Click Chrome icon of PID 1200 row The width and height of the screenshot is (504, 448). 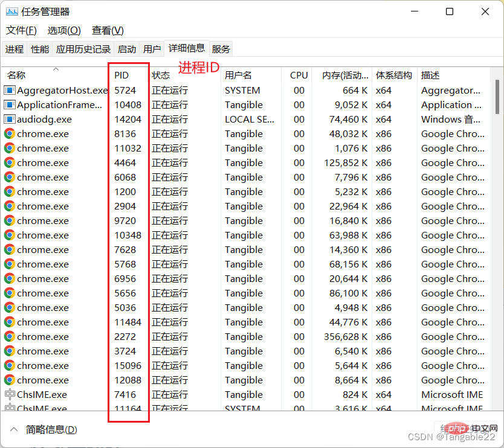(x=10, y=192)
